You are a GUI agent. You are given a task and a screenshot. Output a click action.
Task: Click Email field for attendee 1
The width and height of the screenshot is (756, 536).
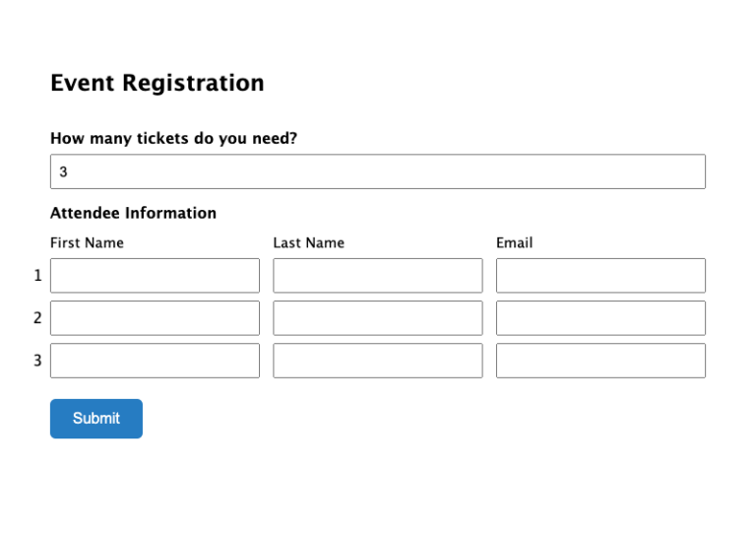[600, 276]
